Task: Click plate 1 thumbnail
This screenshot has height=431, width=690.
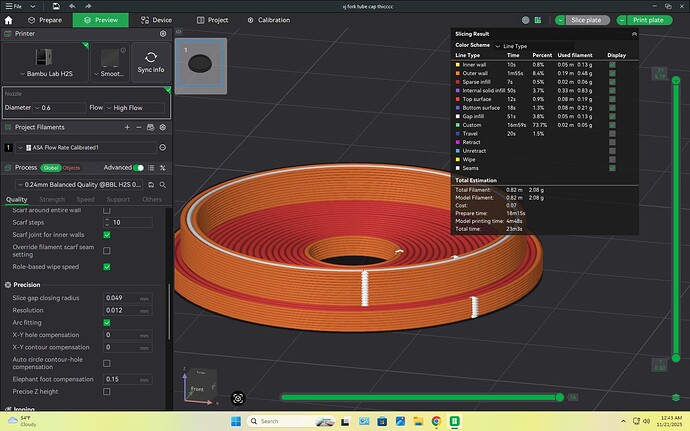Action: coord(201,66)
